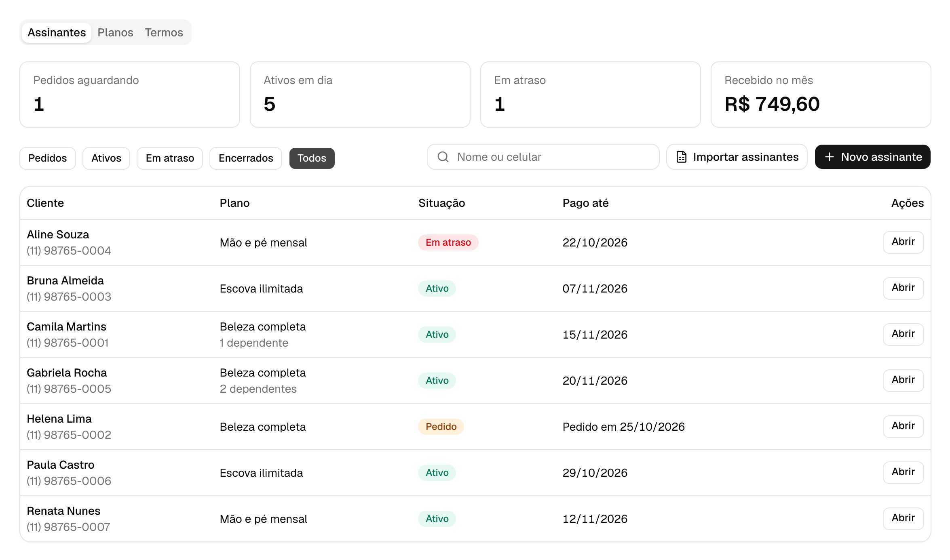Click the name Renata Nunes

[63, 511]
